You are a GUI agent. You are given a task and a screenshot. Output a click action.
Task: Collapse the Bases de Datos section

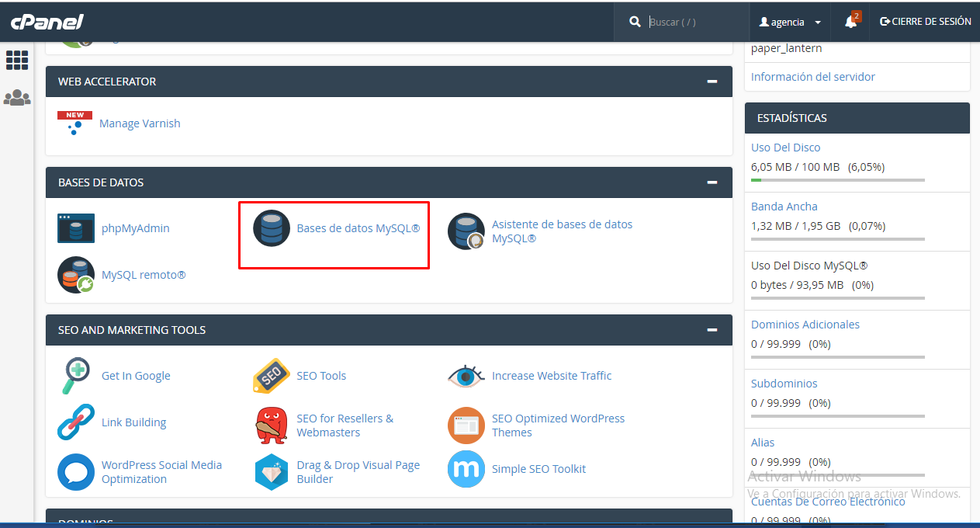coord(712,182)
